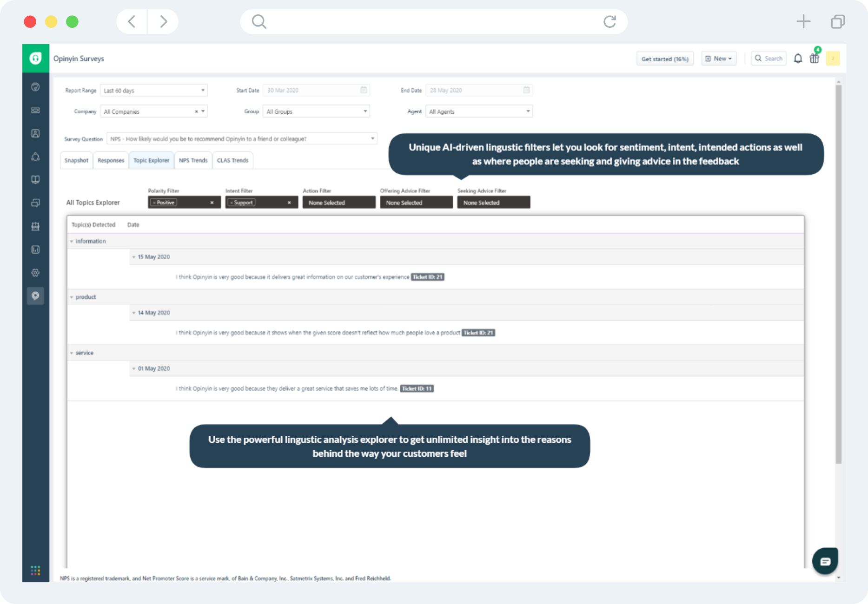Screen dimensions: 868x604
Task: Click the page vertical scrollbar
Action: click(838, 274)
